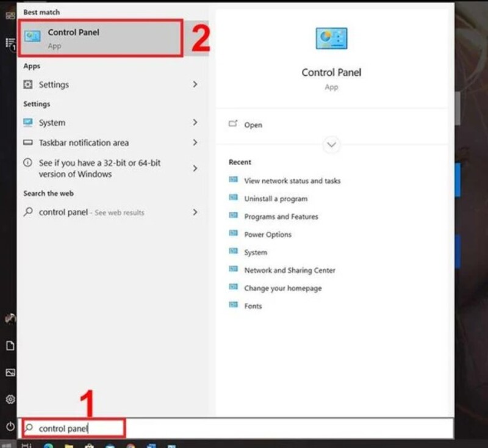Open the System settings result
488x448 pixels.
click(x=110, y=123)
